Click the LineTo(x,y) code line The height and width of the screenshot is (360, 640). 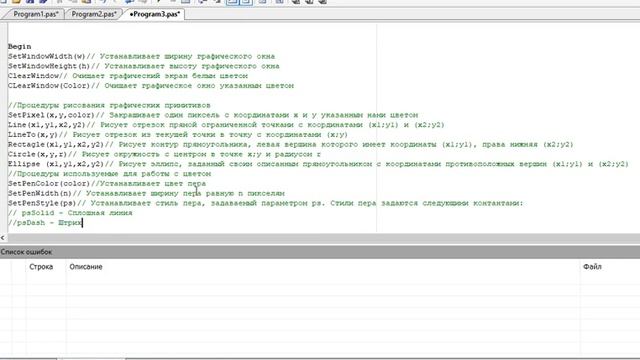point(178,135)
